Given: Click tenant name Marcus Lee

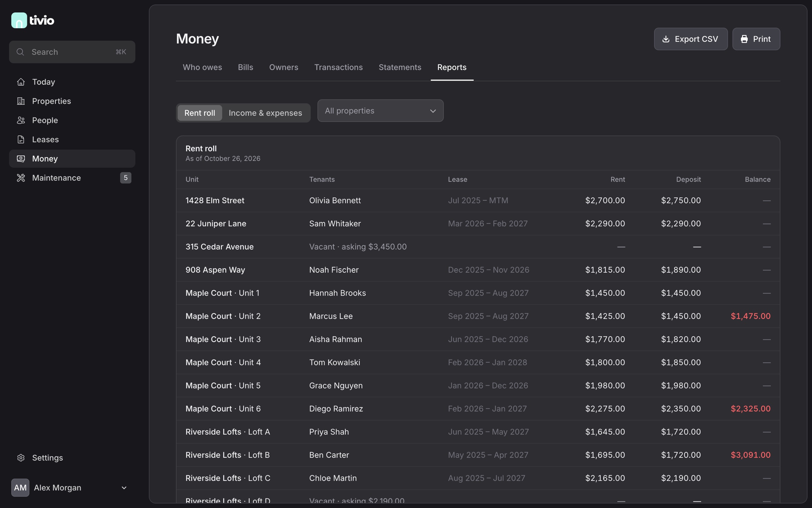Looking at the screenshot, I should coord(331,316).
